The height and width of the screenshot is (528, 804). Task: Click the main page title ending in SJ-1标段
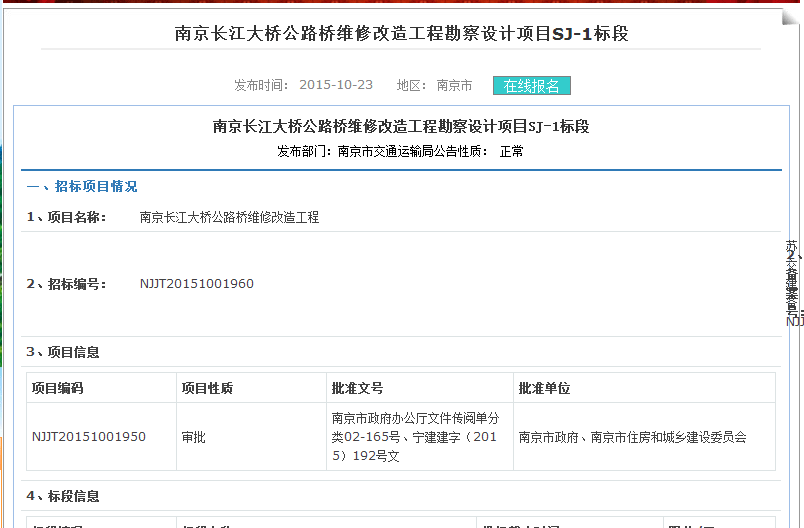pyautogui.click(x=401, y=33)
